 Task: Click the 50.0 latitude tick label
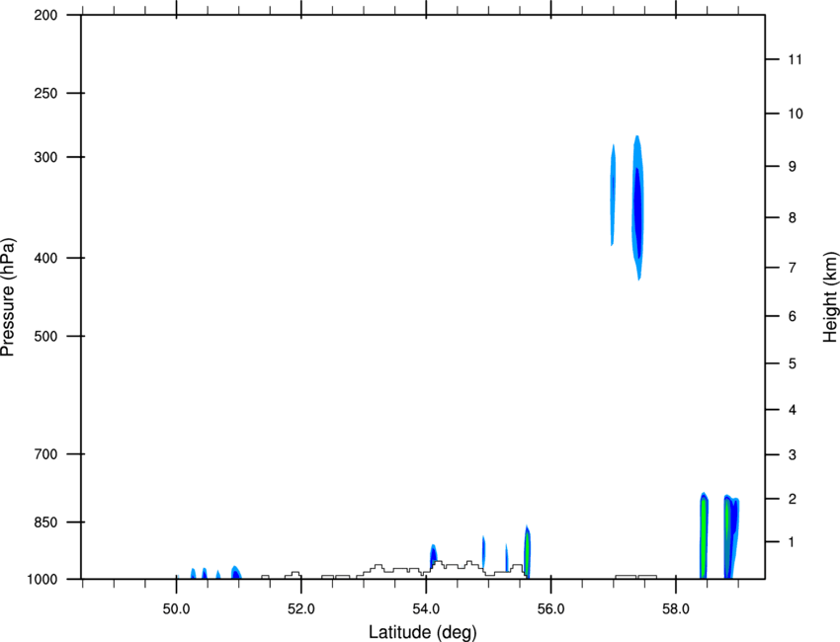pos(176,609)
